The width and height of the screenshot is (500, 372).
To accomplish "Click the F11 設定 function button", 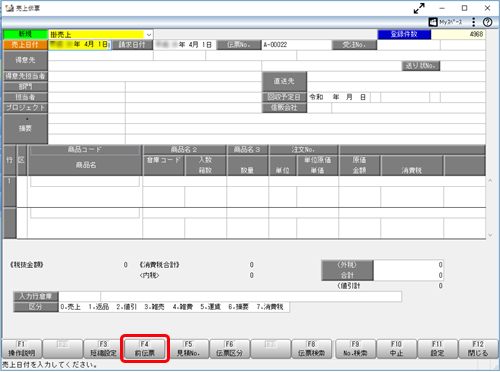I will click(437, 349).
